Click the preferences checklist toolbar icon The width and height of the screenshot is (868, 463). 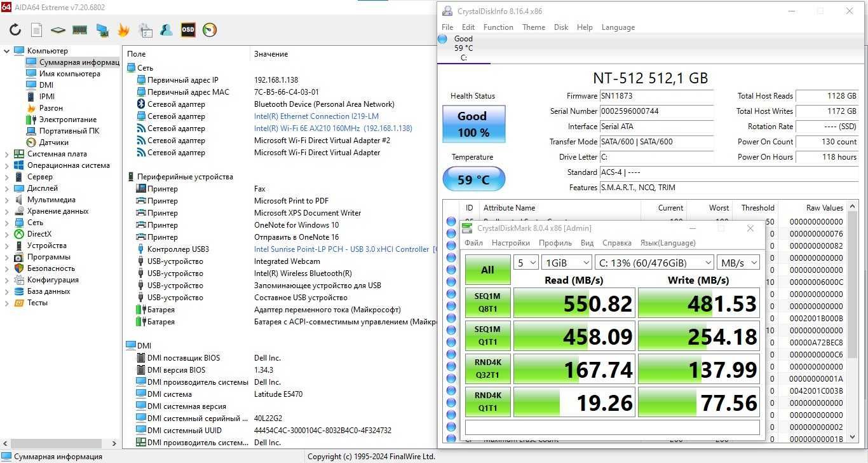[145, 30]
